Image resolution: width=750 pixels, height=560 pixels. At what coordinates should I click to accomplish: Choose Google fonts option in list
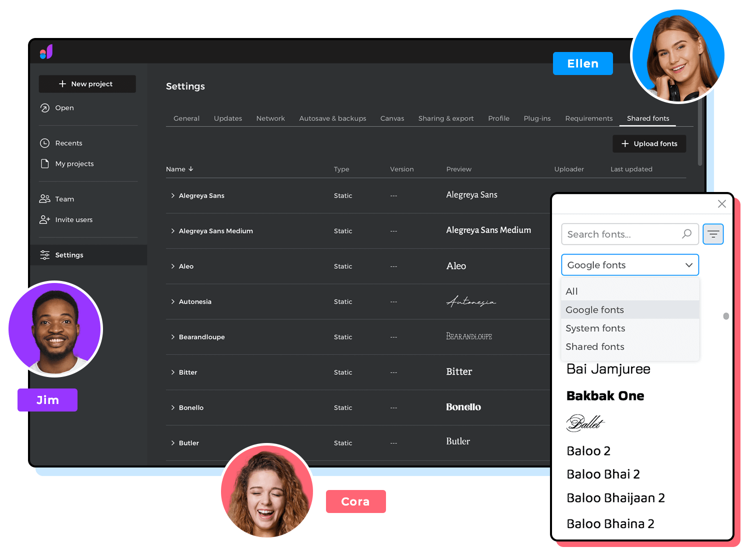(x=630, y=309)
